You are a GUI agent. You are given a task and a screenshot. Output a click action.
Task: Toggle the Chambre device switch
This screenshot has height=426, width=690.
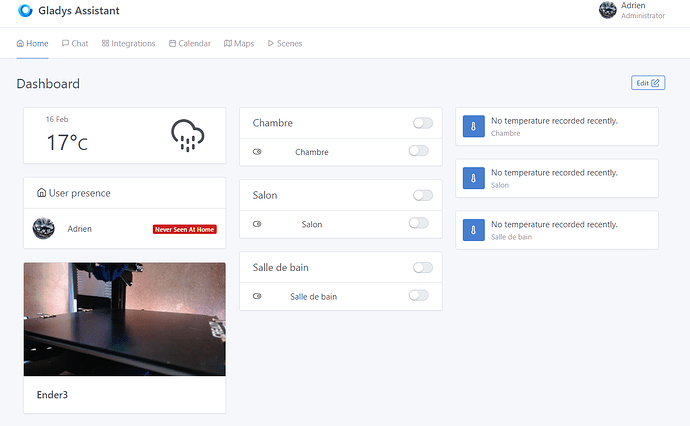pyautogui.click(x=418, y=151)
